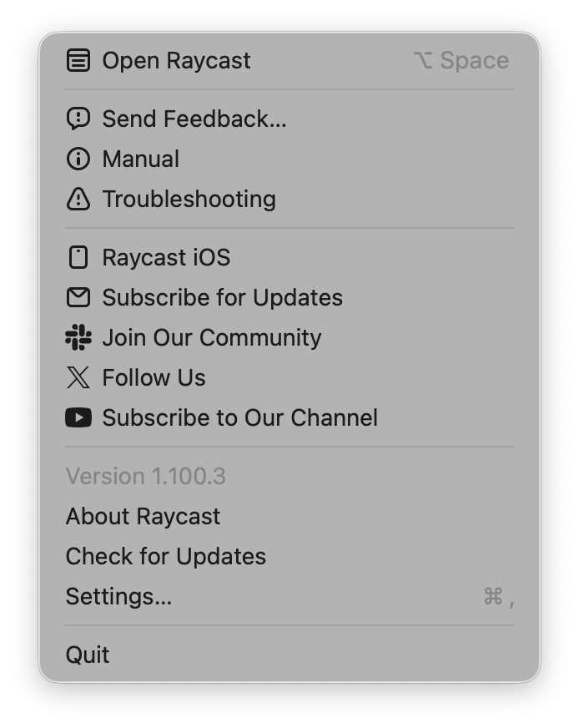This screenshot has width=579, height=728.
Task: Choose Send Feedback… menu entry
Action: 289,119
